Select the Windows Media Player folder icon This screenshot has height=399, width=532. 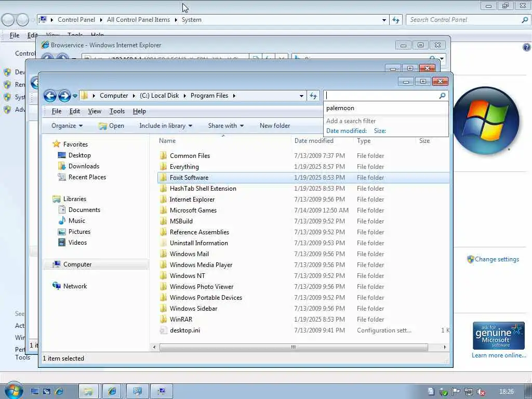pyautogui.click(x=163, y=265)
